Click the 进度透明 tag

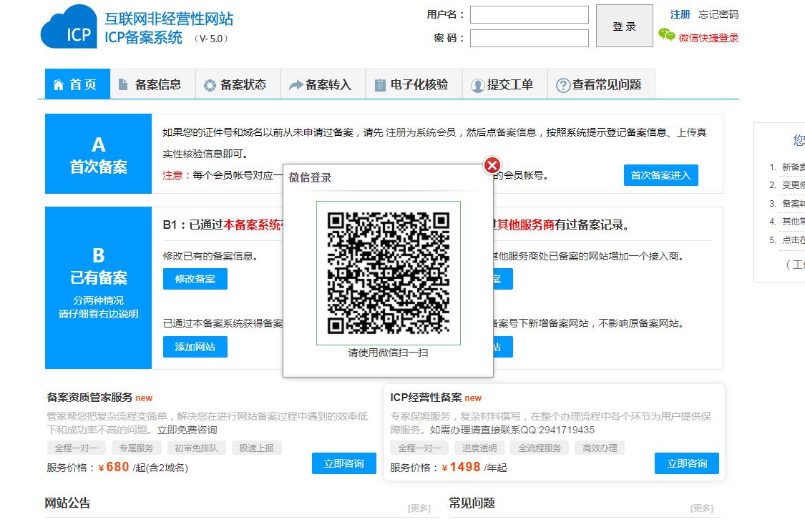click(x=479, y=448)
